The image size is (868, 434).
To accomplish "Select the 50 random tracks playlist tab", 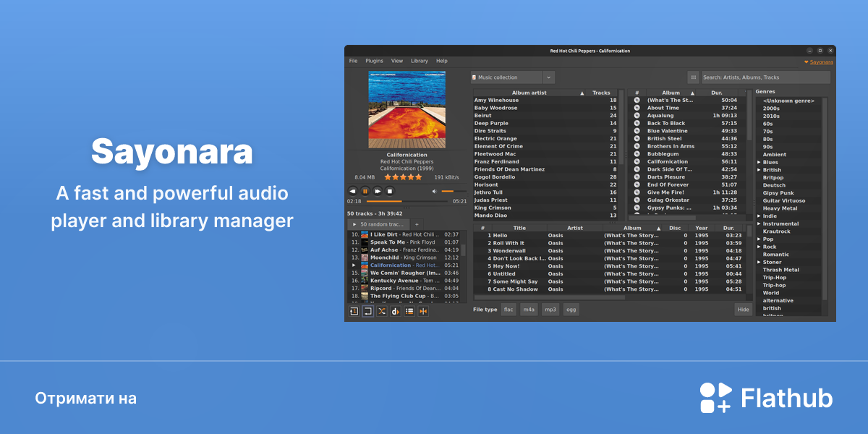I will tap(378, 225).
